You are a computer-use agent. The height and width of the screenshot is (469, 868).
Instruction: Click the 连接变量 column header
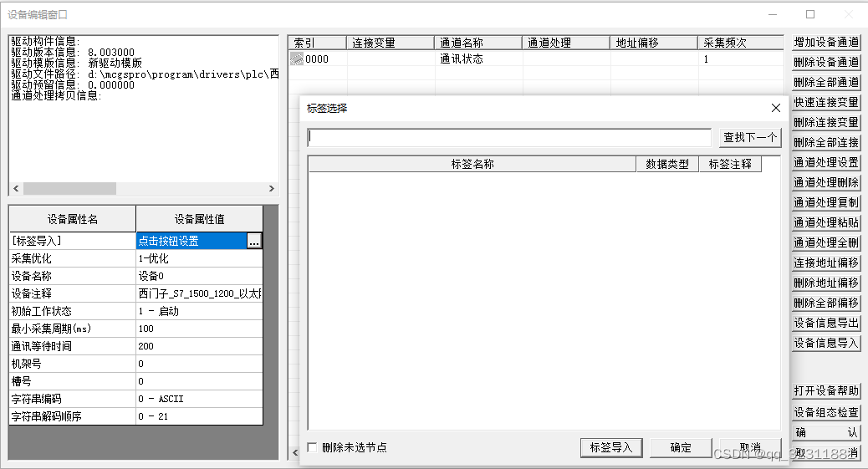coord(391,43)
